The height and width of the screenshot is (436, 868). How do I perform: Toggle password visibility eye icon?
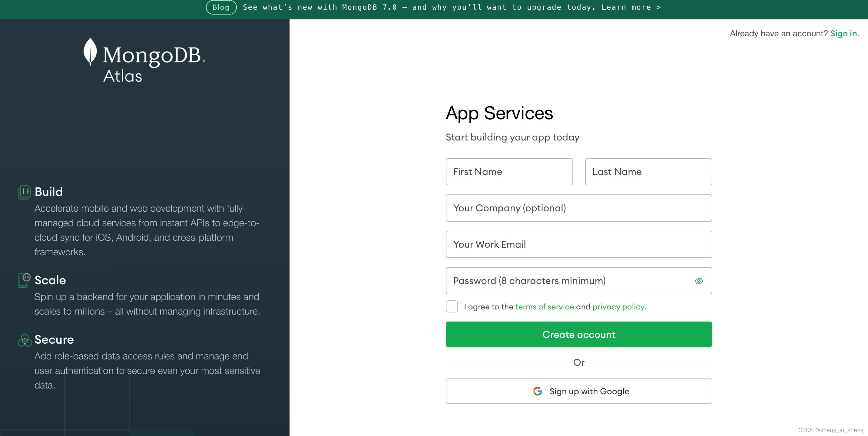tap(698, 281)
